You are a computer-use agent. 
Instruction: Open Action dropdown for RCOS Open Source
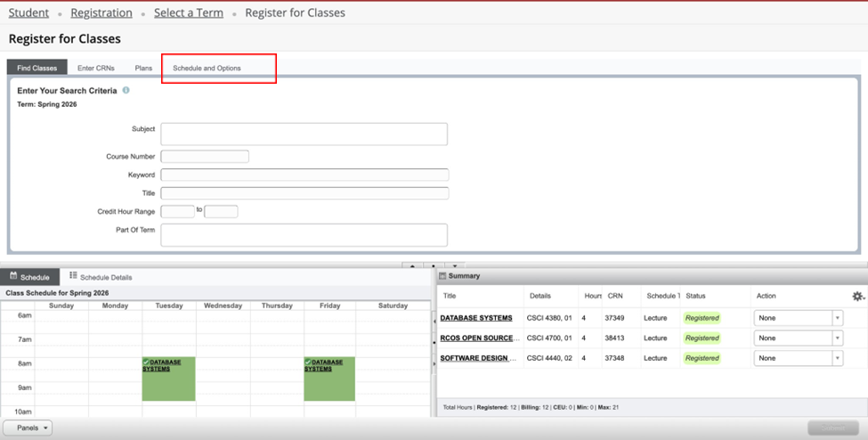798,338
